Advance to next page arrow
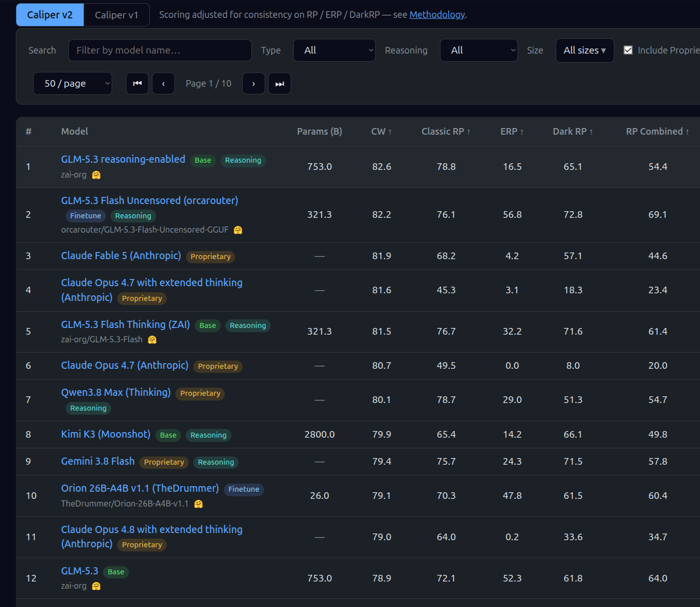Viewport: 700px width, 607px height. [253, 84]
